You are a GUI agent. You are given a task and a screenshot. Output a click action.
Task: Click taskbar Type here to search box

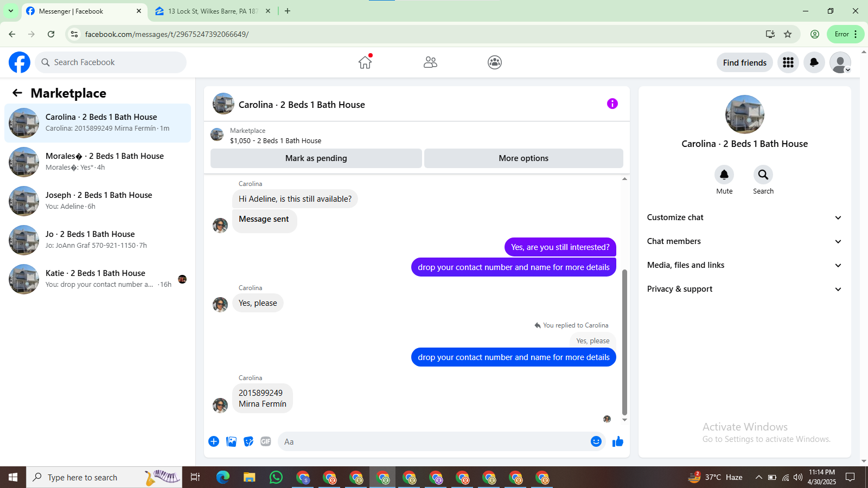104,477
